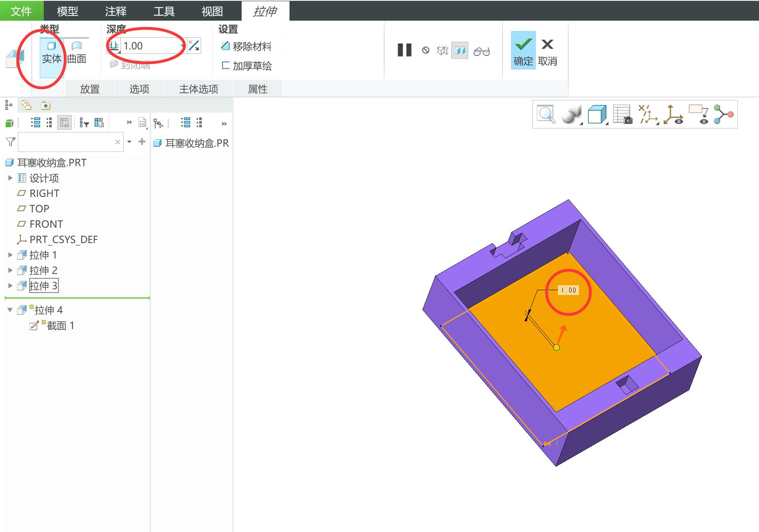Click the page icon beside left tree overflow
Screen dimensions: 759x532
pyautogui.click(x=142, y=122)
